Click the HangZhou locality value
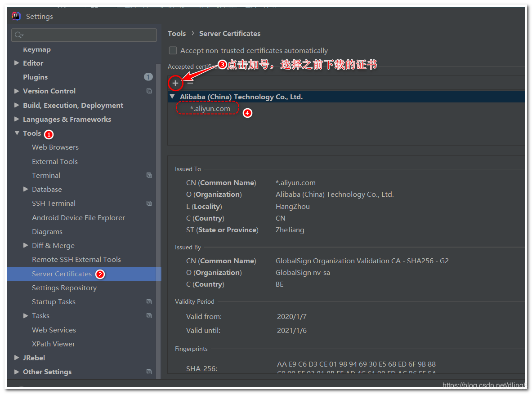This screenshot has height=394, width=532. pos(292,206)
